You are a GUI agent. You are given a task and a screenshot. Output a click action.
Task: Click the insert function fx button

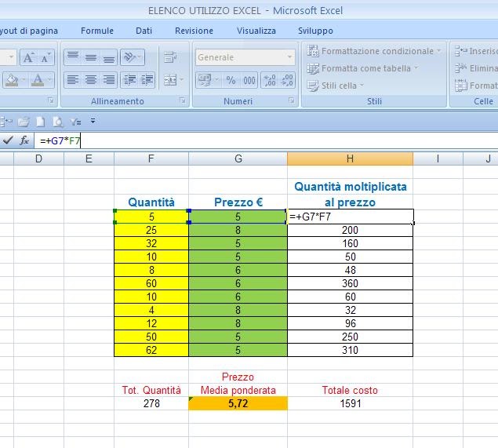point(24,140)
